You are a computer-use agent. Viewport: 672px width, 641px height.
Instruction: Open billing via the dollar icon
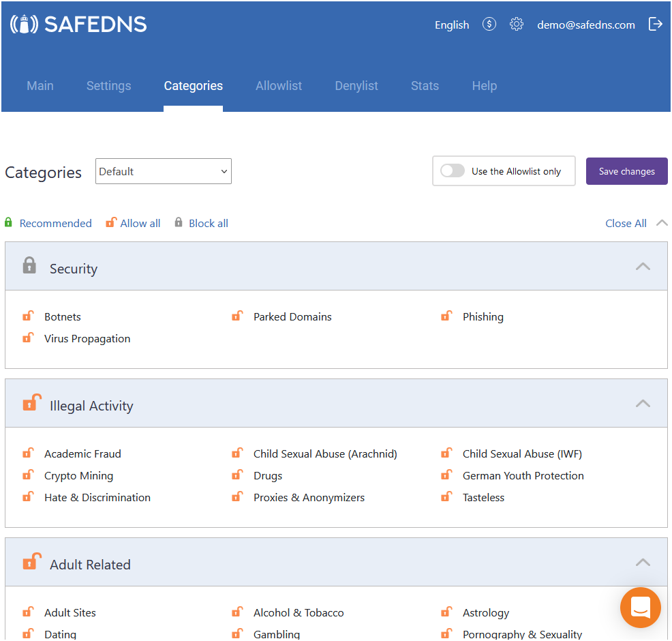point(489,25)
